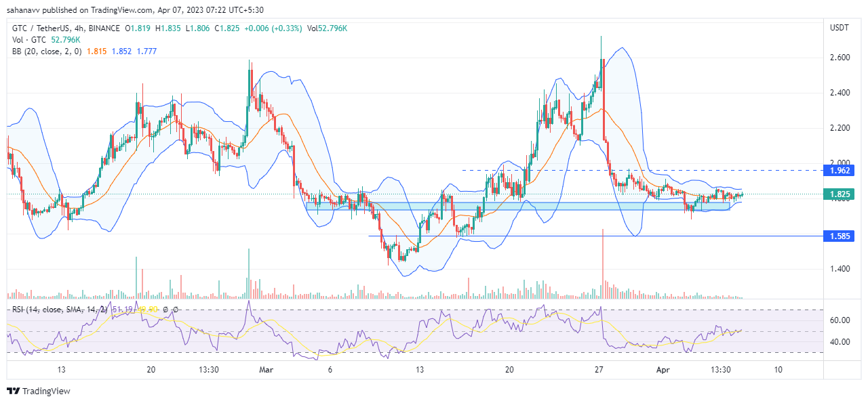Click the publisher line starting with sahanavv
The height and width of the screenshot is (403, 868).
pos(135,9)
